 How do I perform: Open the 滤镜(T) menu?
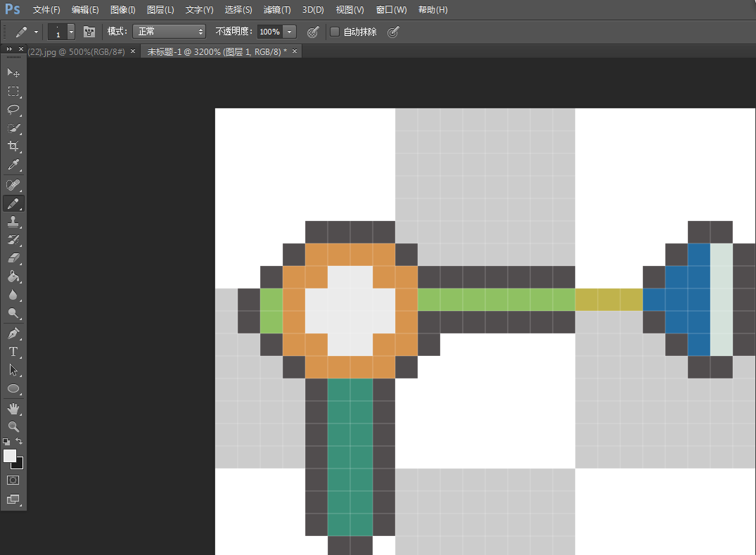click(277, 10)
